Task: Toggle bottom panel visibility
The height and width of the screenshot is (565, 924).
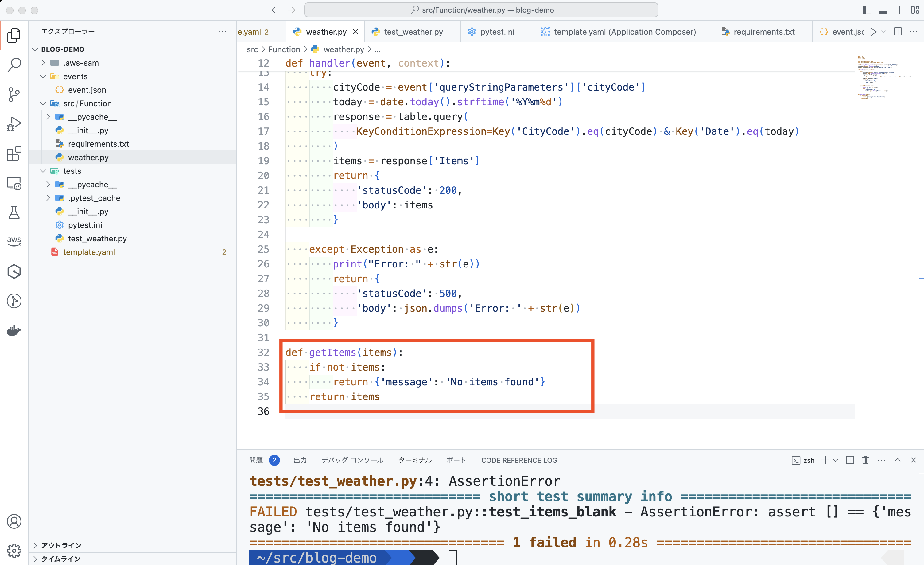Action: 883,10
